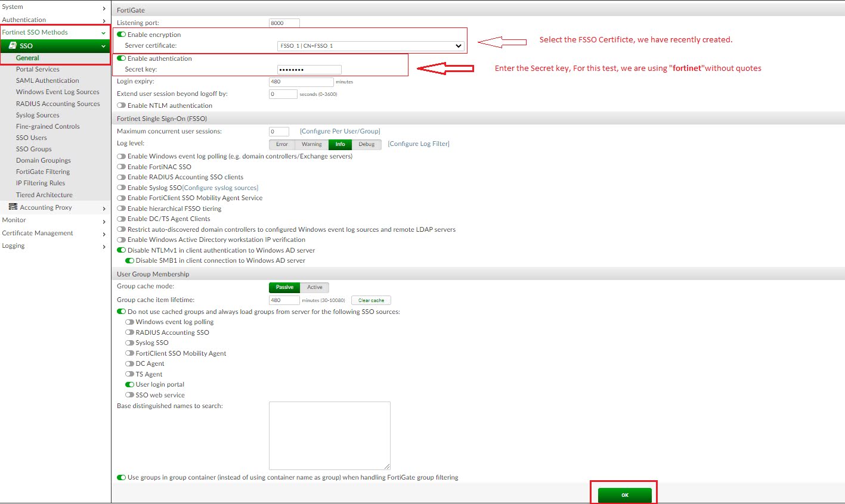Screen dimensions: 845x504
Task: Click the Login expiry minutes field
Action: (x=301, y=82)
